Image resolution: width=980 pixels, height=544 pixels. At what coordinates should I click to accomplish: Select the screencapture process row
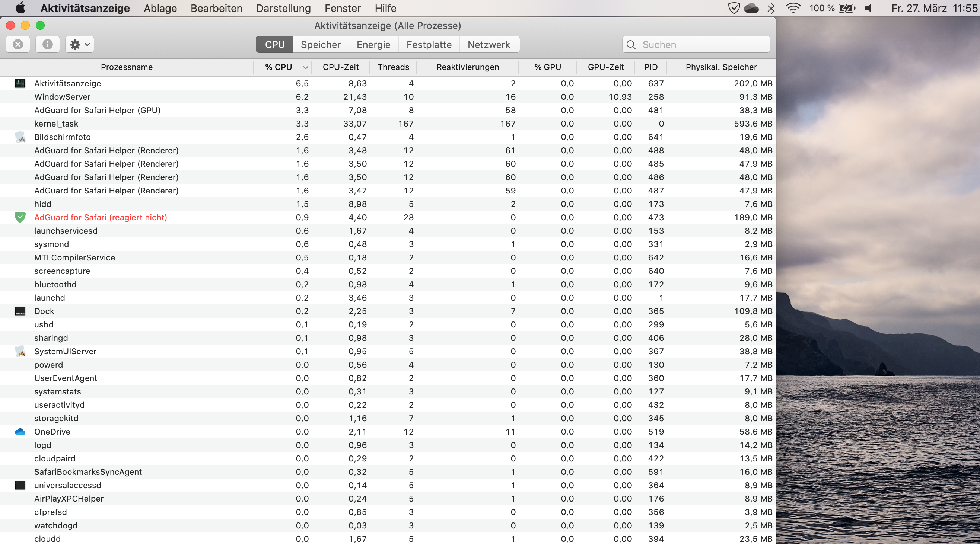388,271
